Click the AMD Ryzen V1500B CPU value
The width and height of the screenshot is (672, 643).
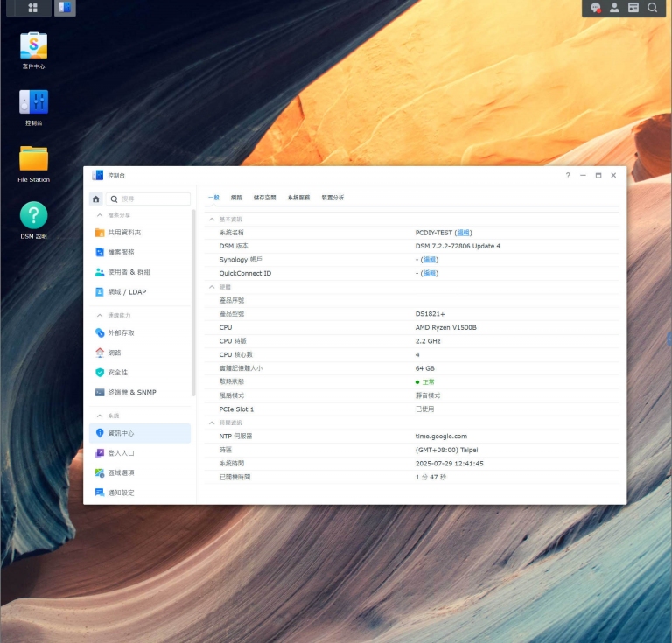(x=445, y=328)
